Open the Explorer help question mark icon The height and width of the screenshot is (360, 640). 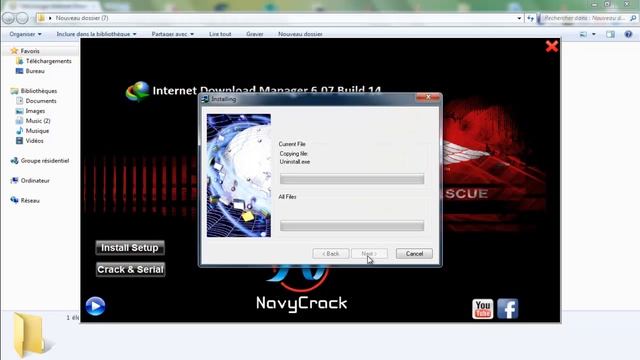[x=628, y=34]
